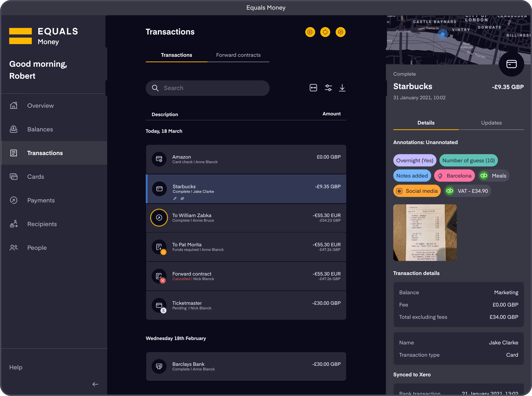Click the Social media tag
The width and height of the screenshot is (532, 396).
point(417,191)
